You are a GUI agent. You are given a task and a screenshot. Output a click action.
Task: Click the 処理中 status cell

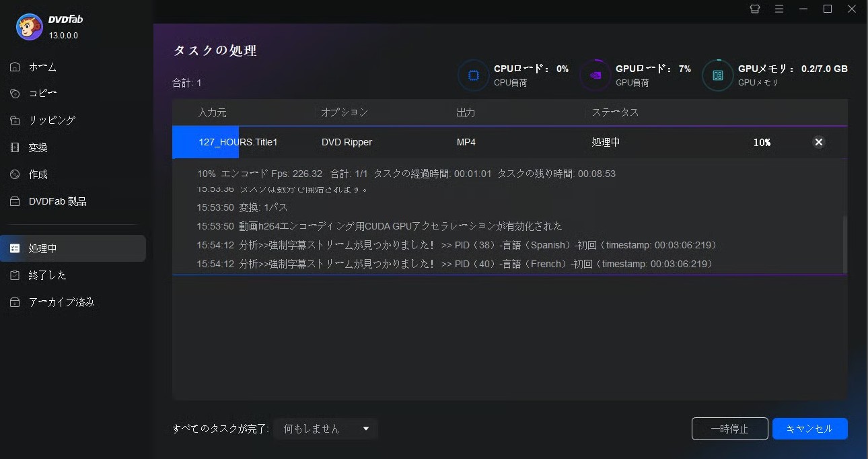606,142
